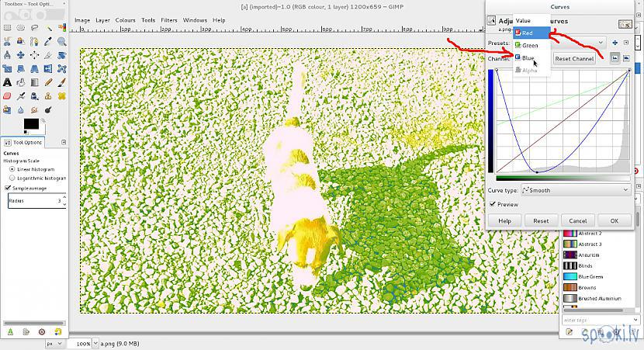
Task: Click the Help button in Curves
Action: [504, 220]
